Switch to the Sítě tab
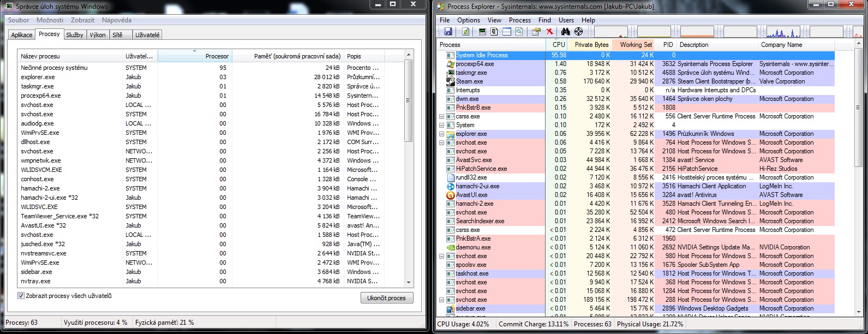The image size is (868, 334). (120, 35)
